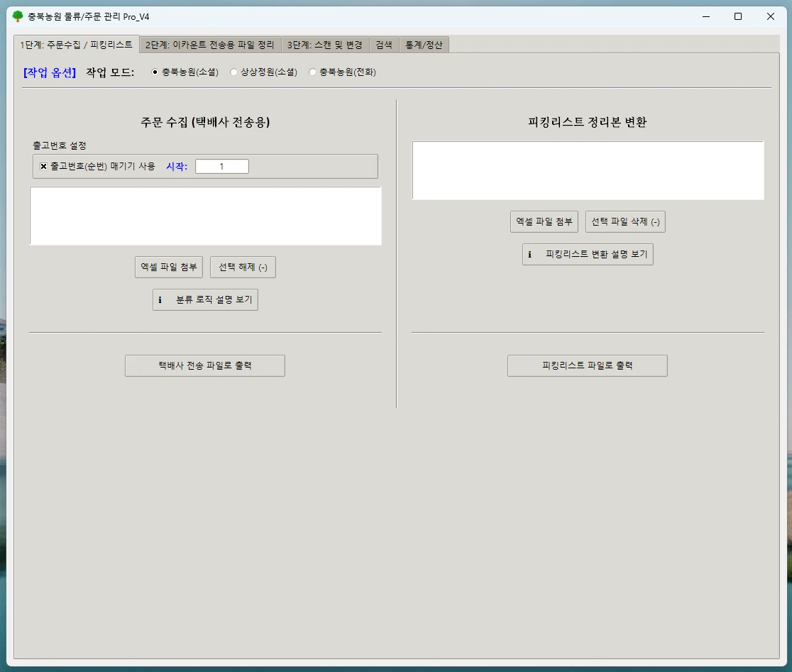The height and width of the screenshot is (672, 792).
Task: Minimize the 충북농원 물류/주문 관리 window
Action: [706, 16]
